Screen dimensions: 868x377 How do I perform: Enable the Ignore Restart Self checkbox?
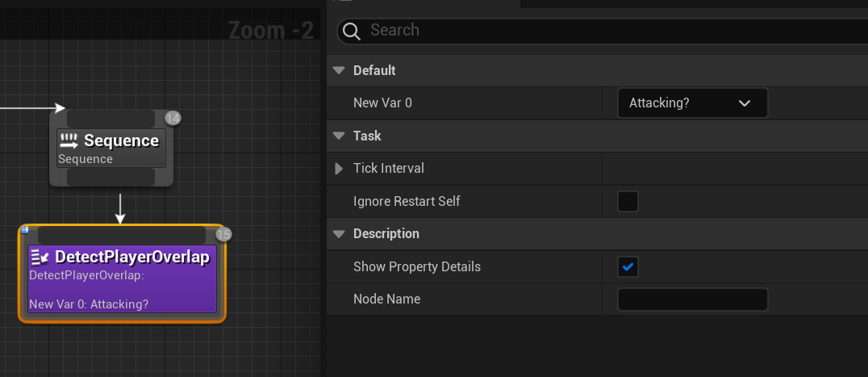click(x=628, y=201)
